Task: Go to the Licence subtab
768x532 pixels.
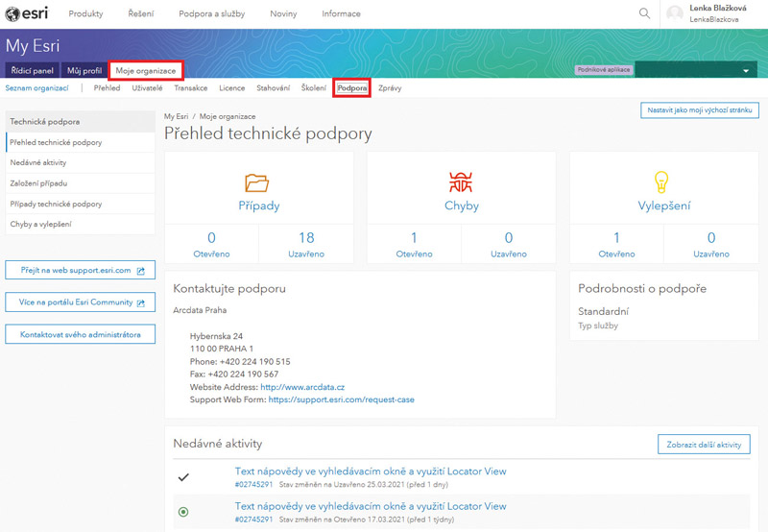Action: click(x=231, y=88)
